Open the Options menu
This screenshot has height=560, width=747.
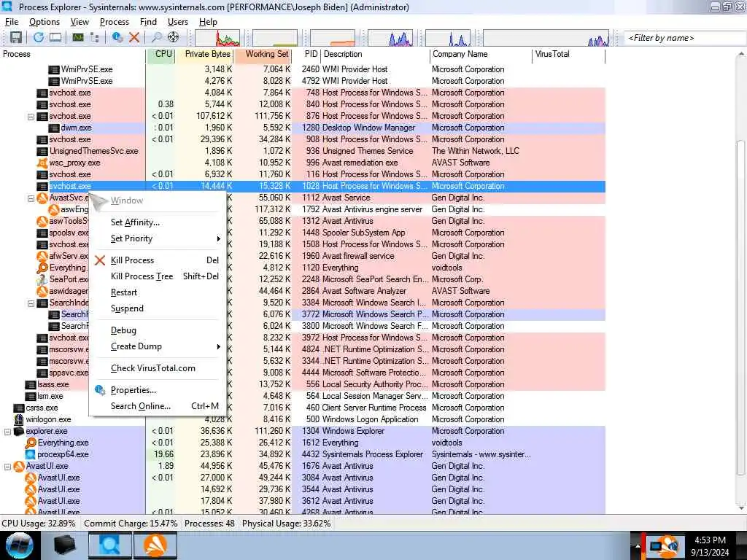click(x=44, y=22)
